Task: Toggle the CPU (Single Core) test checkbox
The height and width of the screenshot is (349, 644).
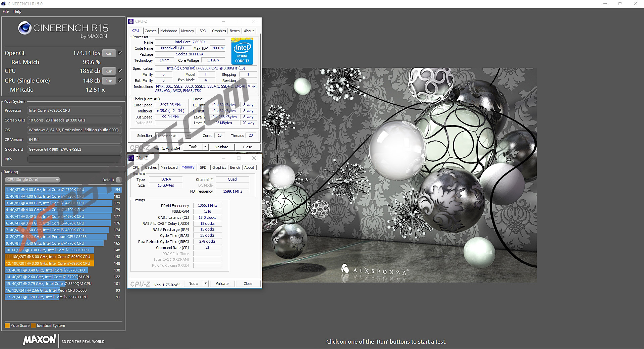Action: pos(120,81)
